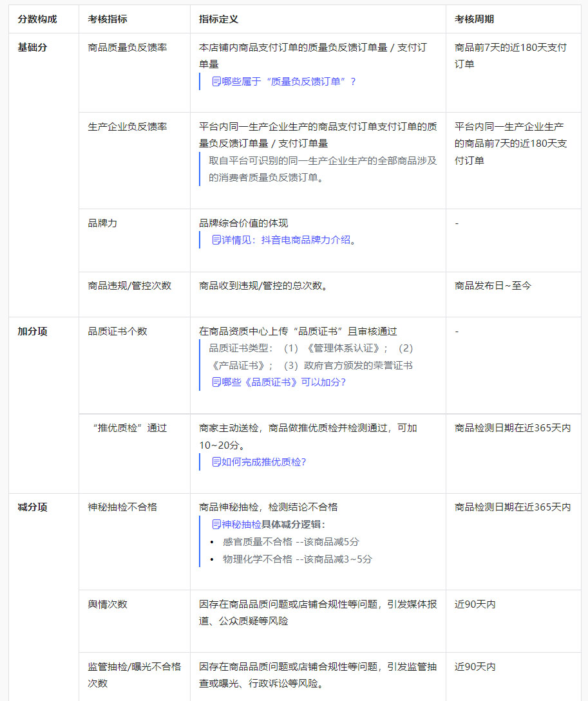The width and height of the screenshot is (588, 701).
Task: Open the 如何完成推优质检 link
Action: point(263,462)
